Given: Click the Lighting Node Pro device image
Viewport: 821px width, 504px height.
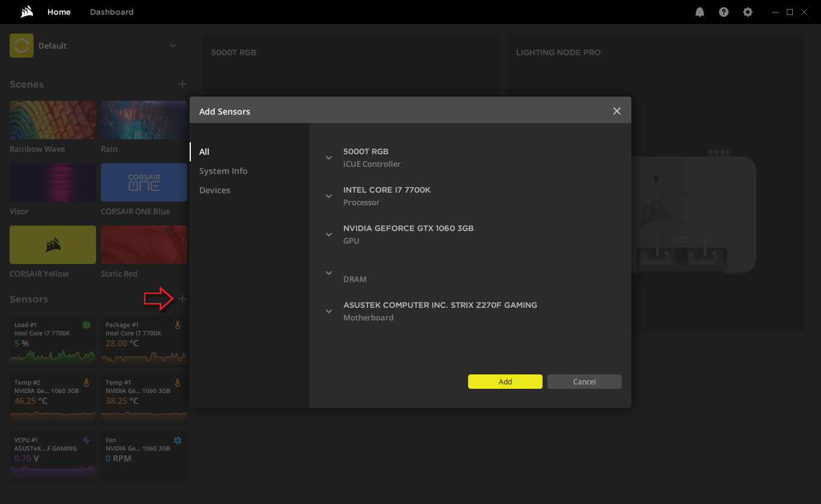Looking at the screenshot, I should pos(693,213).
